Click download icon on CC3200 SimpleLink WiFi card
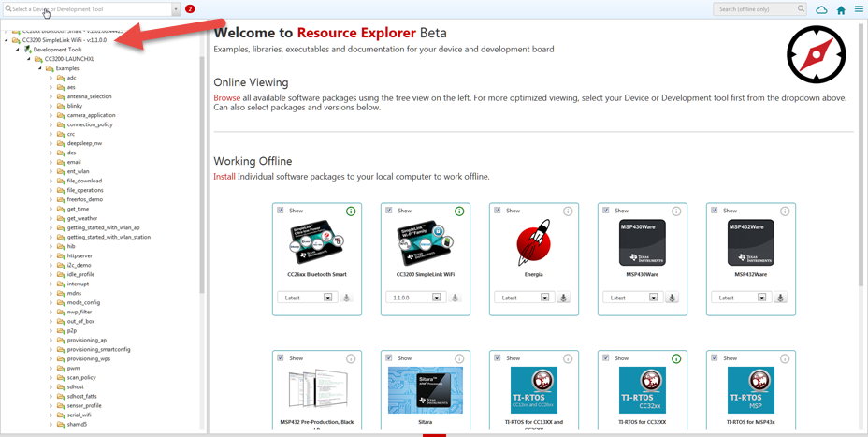Viewport: 868px width, 437px height. 455,298
